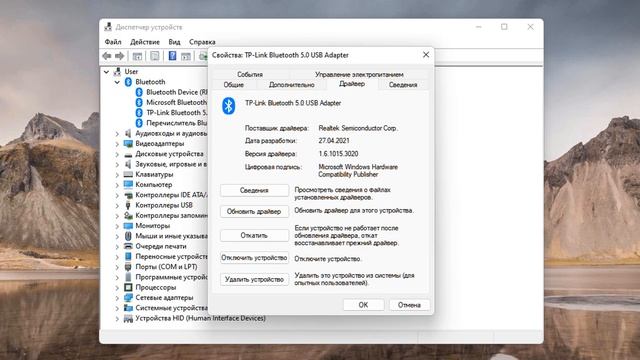The image size is (640, 360).
Task: Click the icon of Microsoft Bluetooth item
Action: click(x=139, y=102)
